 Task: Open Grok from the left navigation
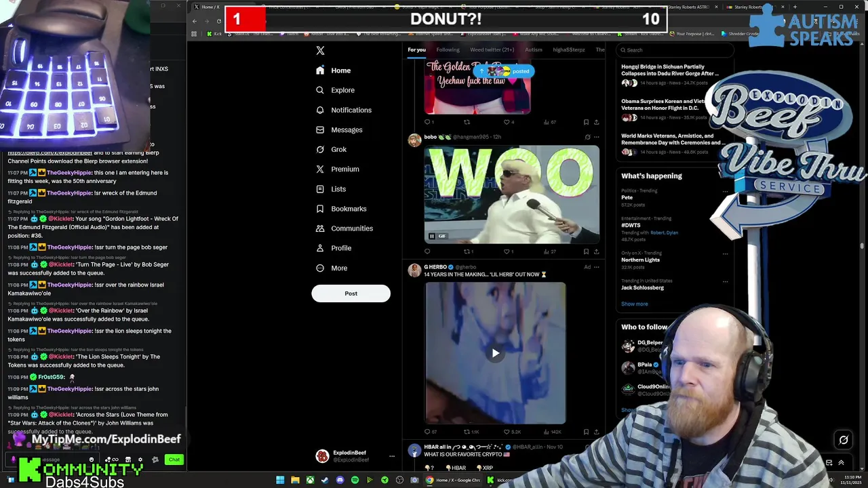pos(331,149)
